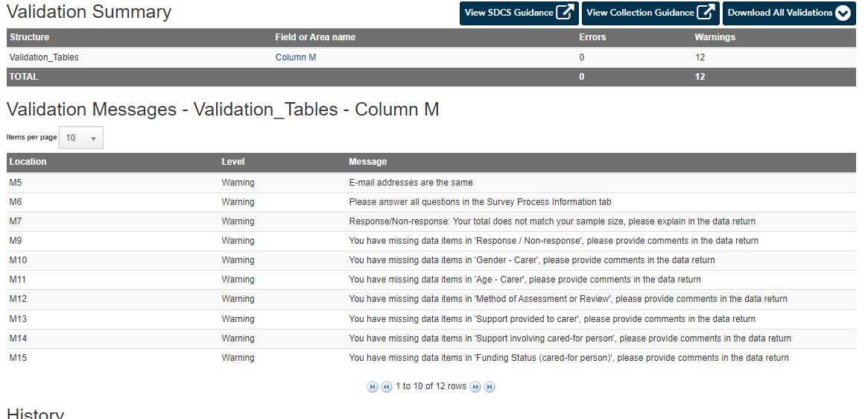
Task: Select the M15 location cell
Action: [x=18, y=357]
